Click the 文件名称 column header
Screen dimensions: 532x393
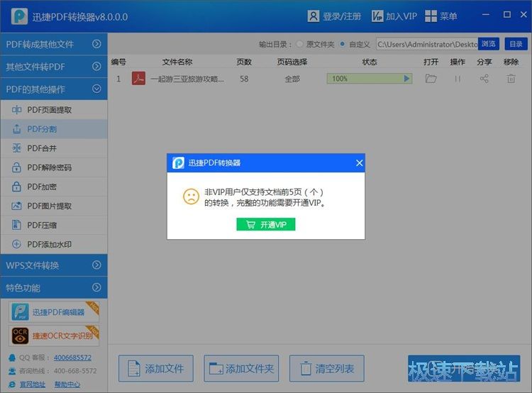pyautogui.click(x=177, y=62)
